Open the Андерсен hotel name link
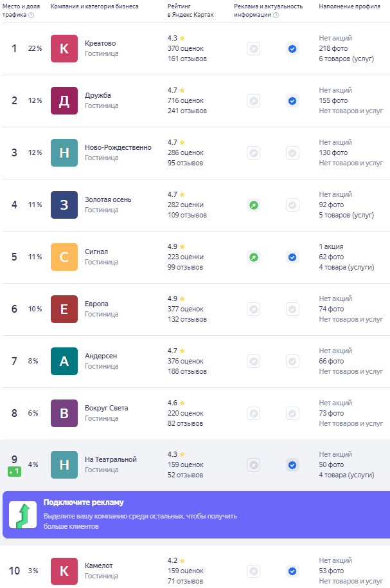 101,356
